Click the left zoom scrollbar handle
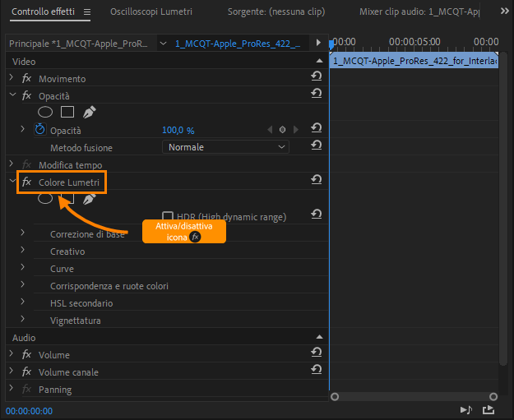This screenshot has height=420, width=514. pos(335,397)
